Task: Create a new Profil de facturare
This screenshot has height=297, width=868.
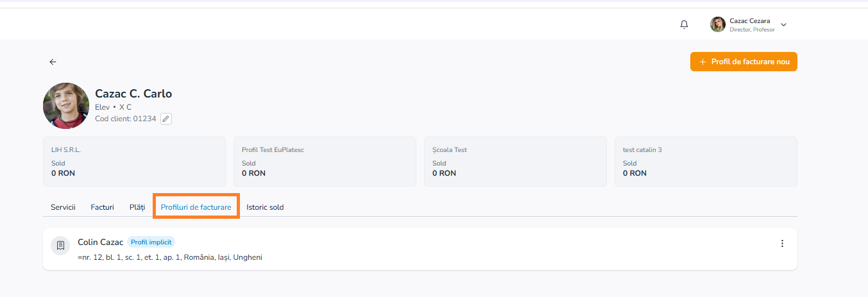Action: [x=744, y=62]
